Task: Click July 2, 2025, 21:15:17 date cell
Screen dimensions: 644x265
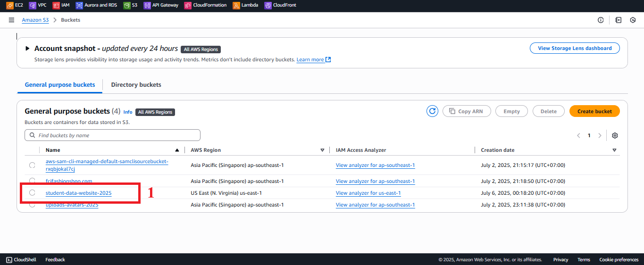Action: pos(523,165)
